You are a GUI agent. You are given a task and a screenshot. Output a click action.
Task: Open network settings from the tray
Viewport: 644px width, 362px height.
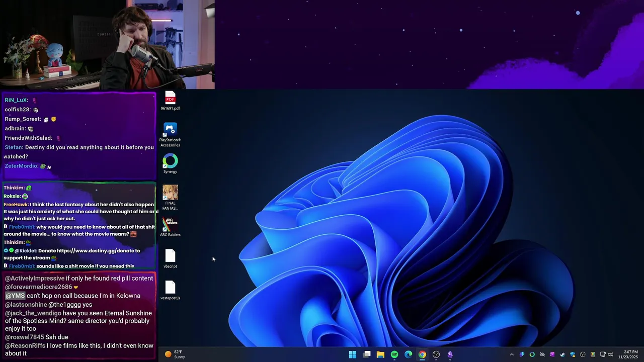tap(603, 354)
